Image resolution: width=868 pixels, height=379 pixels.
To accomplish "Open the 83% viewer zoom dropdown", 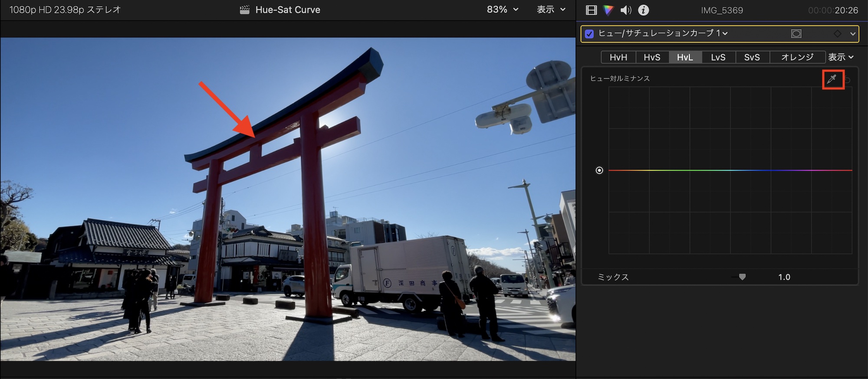I will (503, 10).
